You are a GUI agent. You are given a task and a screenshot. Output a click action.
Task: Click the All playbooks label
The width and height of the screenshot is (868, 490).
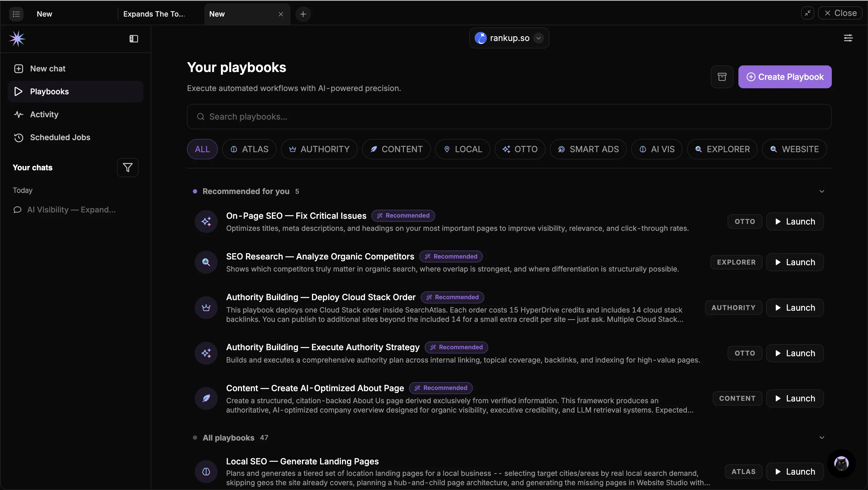pos(228,438)
